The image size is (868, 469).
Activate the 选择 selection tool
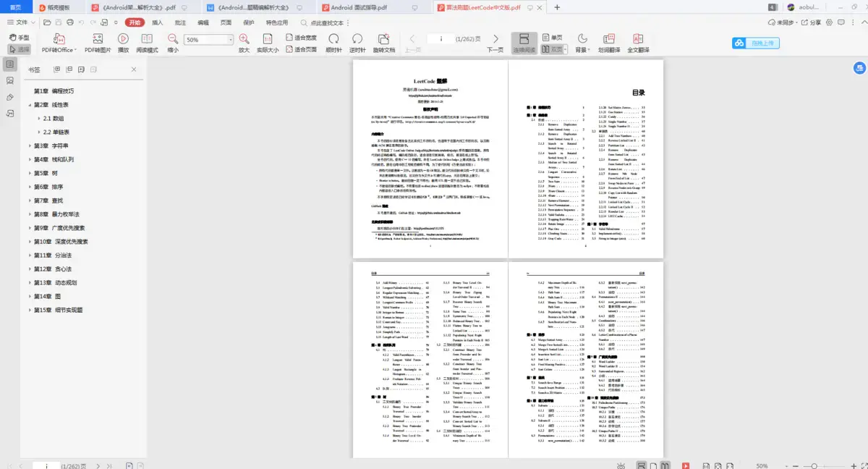[20, 50]
